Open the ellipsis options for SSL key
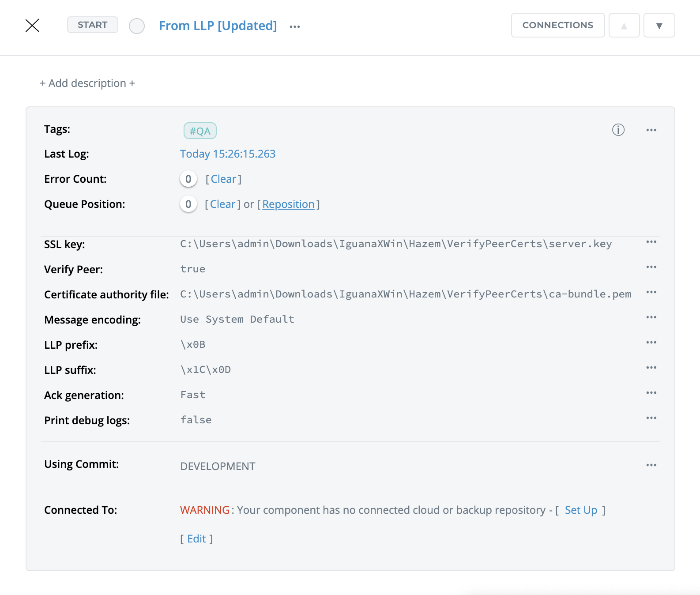 tap(651, 242)
